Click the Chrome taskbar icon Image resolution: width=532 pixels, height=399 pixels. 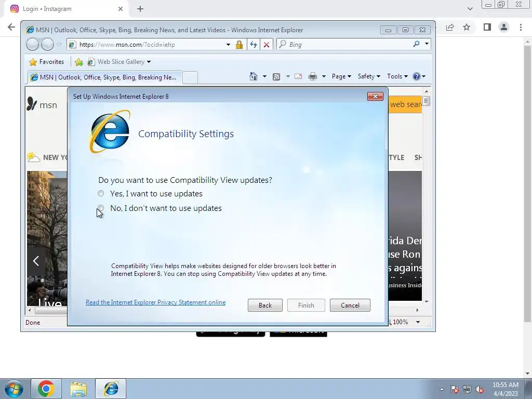point(46,389)
